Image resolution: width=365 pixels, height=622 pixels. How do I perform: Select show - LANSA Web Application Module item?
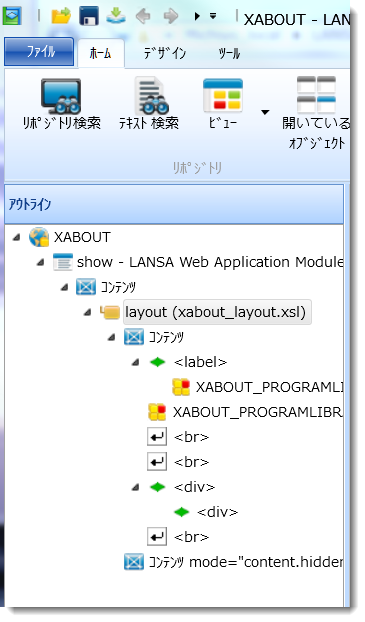click(210, 262)
